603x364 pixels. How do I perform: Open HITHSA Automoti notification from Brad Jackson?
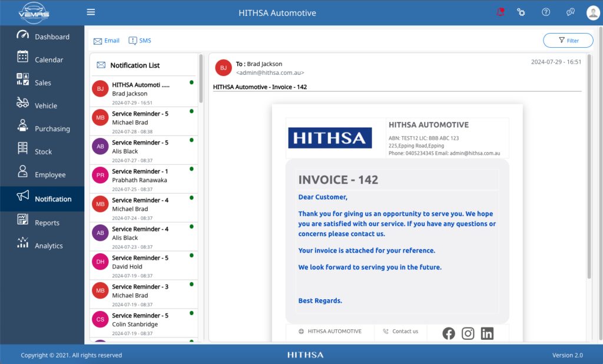point(144,92)
